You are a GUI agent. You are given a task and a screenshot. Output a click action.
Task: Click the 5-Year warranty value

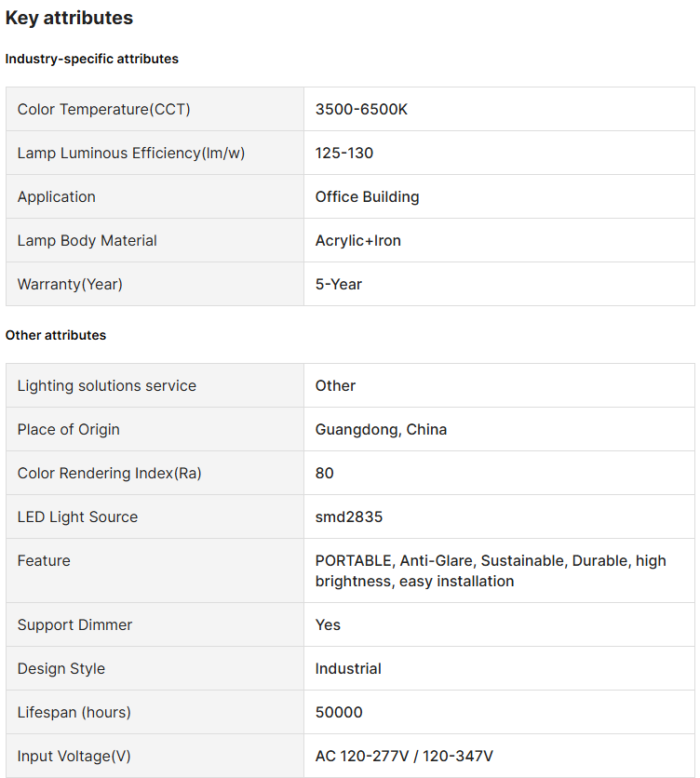tap(339, 285)
